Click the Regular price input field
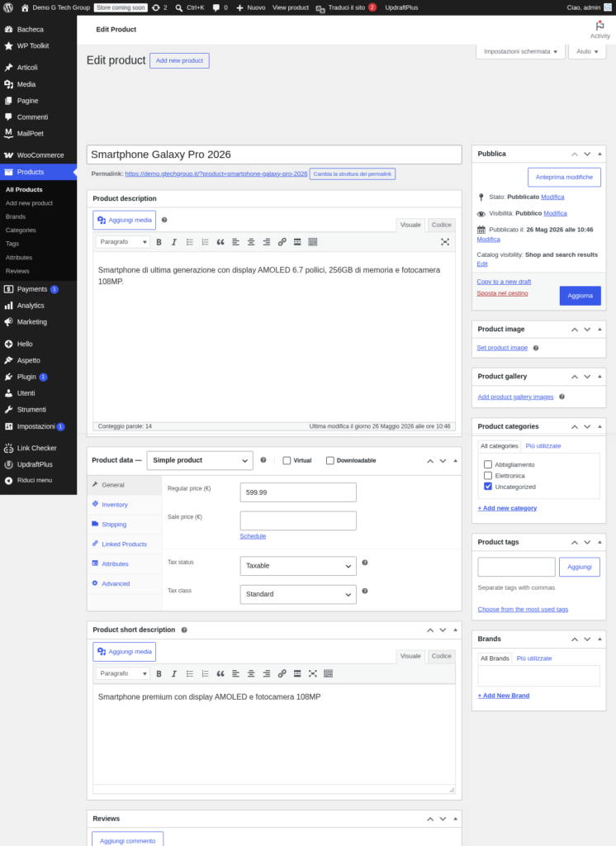Viewport: 616px width, 846px height. (298, 492)
